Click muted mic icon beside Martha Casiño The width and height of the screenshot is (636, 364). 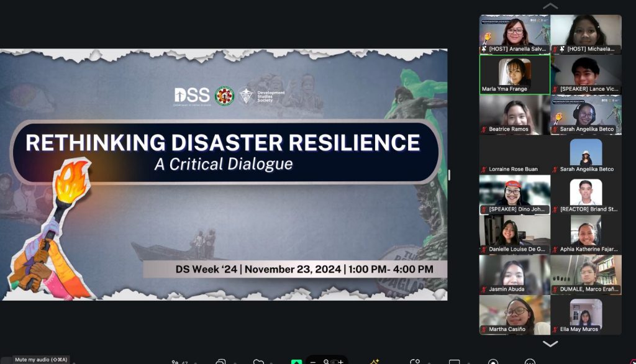(x=484, y=329)
